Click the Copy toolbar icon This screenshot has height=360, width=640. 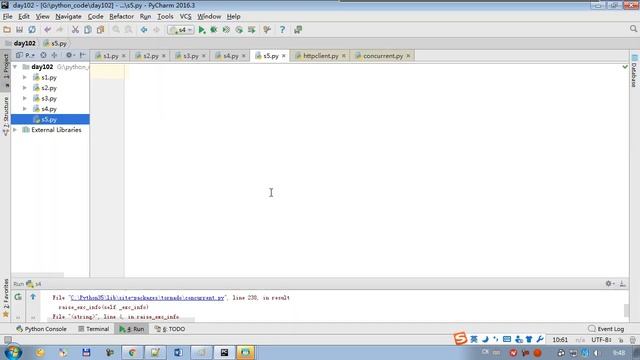pos(88,30)
